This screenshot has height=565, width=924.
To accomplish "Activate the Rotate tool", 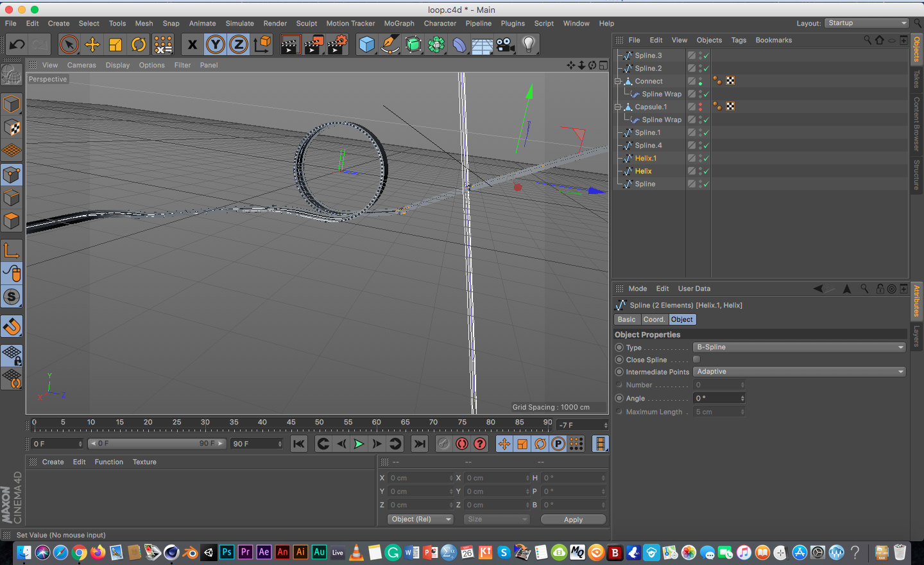I will click(139, 44).
